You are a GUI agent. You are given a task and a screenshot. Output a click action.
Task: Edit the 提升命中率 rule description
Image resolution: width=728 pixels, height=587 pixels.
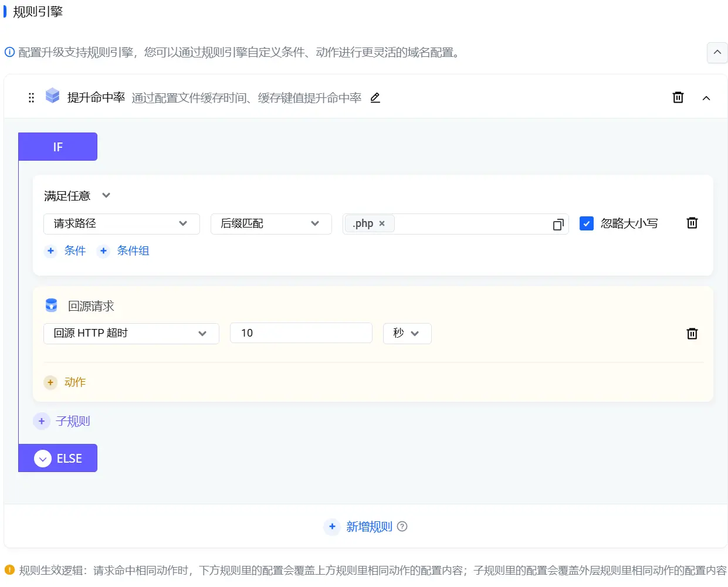(375, 98)
